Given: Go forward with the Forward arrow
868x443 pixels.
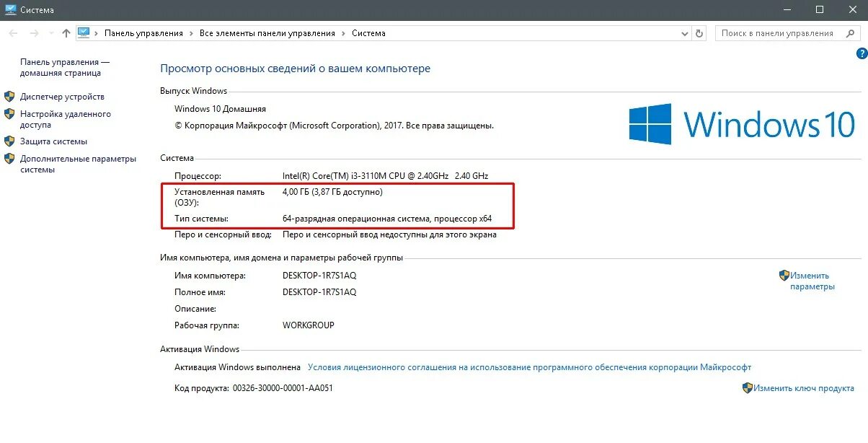Looking at the screenshot, I should (x=33, y=33).
